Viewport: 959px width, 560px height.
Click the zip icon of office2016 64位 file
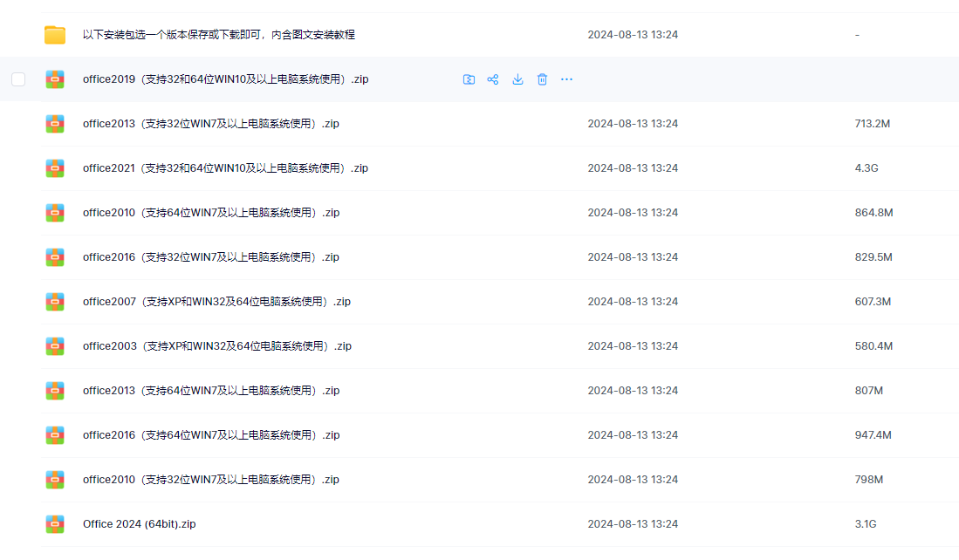55,435
